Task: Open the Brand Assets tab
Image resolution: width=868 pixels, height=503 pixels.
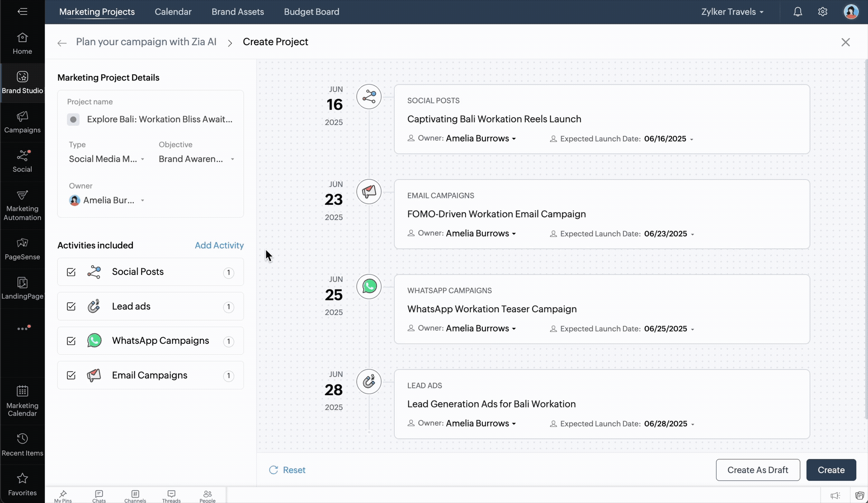Action: (237, 12)
